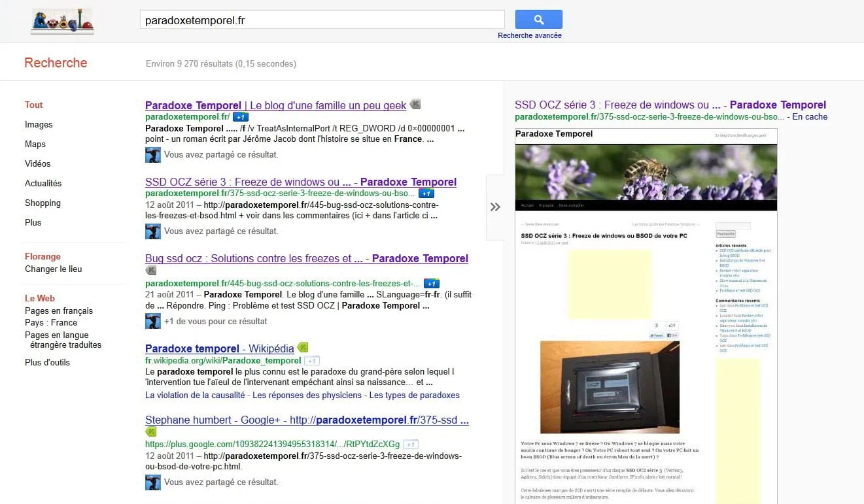Click the blue magnifier search button
This screenshot has height=504, width=864.
tap(538, 20)
